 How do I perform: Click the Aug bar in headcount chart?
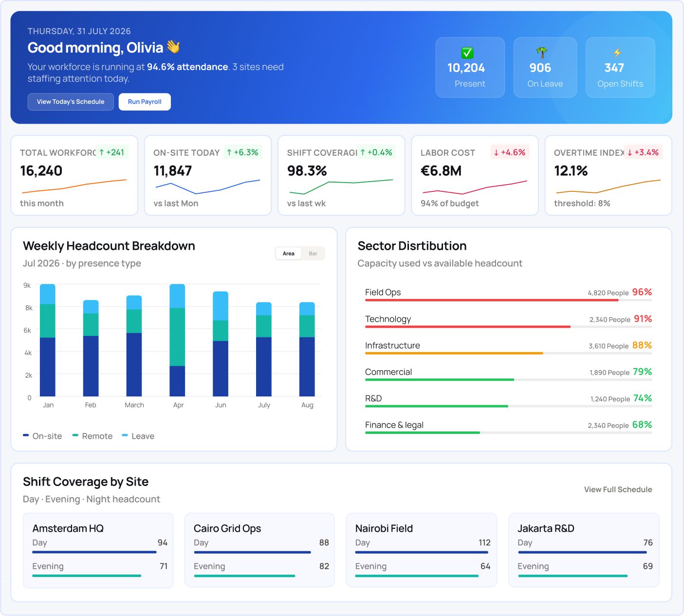(307, 349)
